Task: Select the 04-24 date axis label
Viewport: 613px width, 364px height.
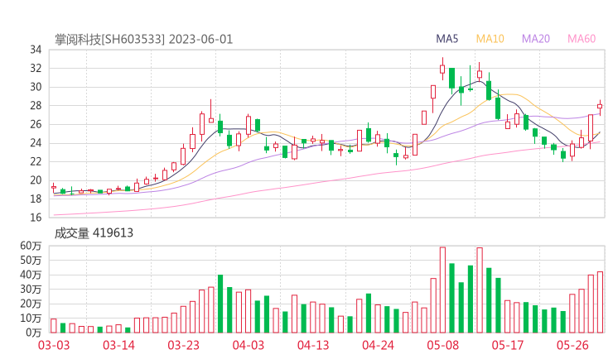Action: pos(378,345)
